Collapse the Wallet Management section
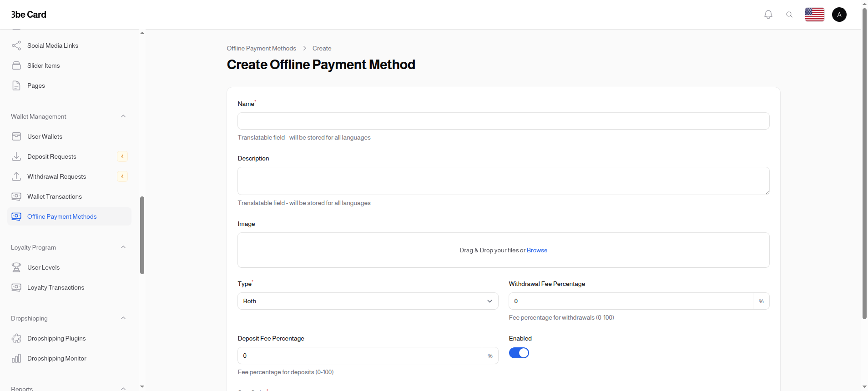 click(123, 116)
